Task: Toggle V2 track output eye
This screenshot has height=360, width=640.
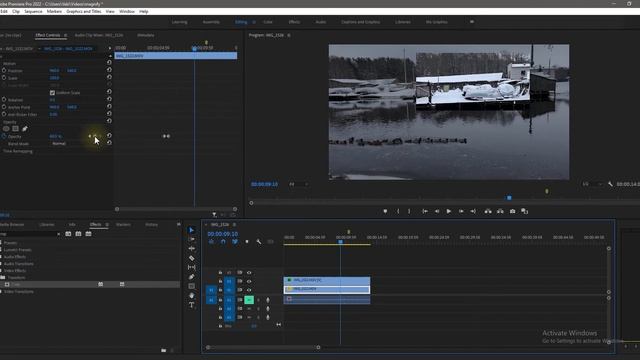Action: click(x=249, y=281)
